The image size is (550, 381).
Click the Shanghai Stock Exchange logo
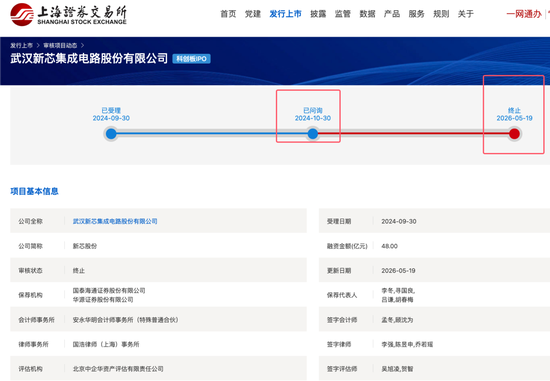tap(68, 15)
